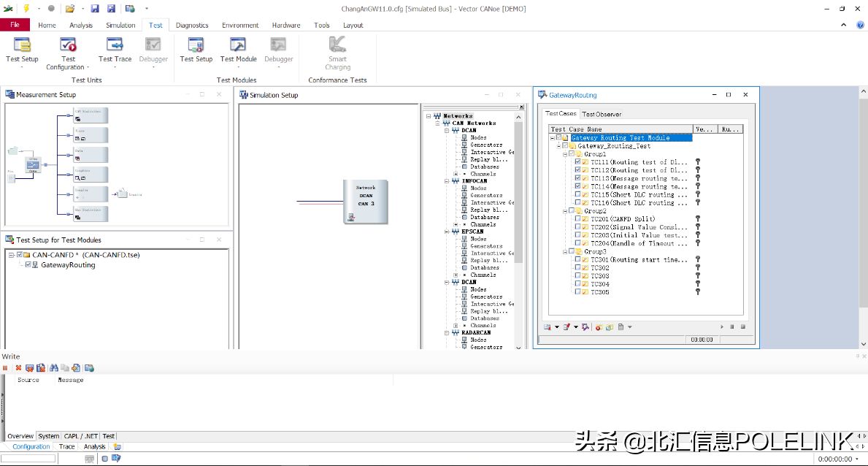
Task: Collapse the Networks root node
Action: [429, 116]
